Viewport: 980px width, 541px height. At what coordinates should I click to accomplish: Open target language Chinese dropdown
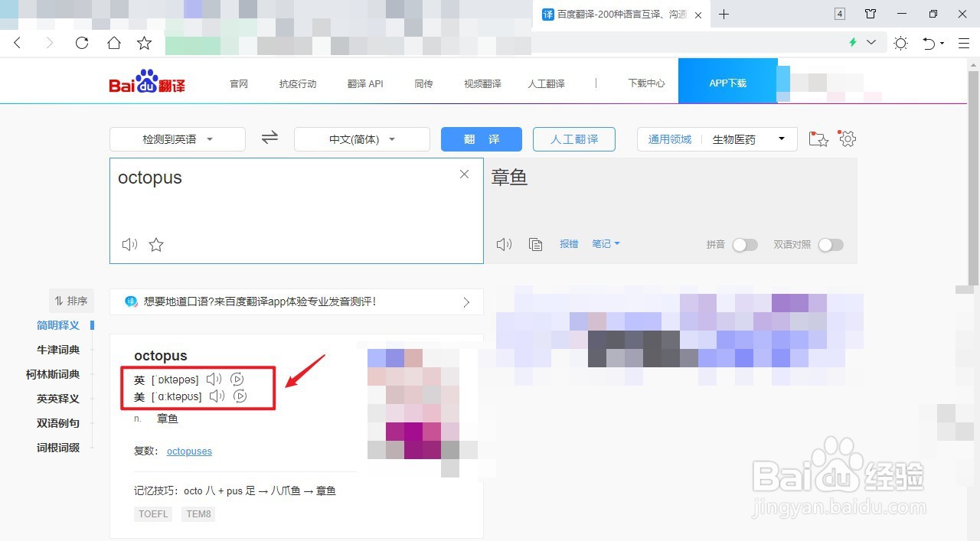pyautogui.click(x=362, y=139)
